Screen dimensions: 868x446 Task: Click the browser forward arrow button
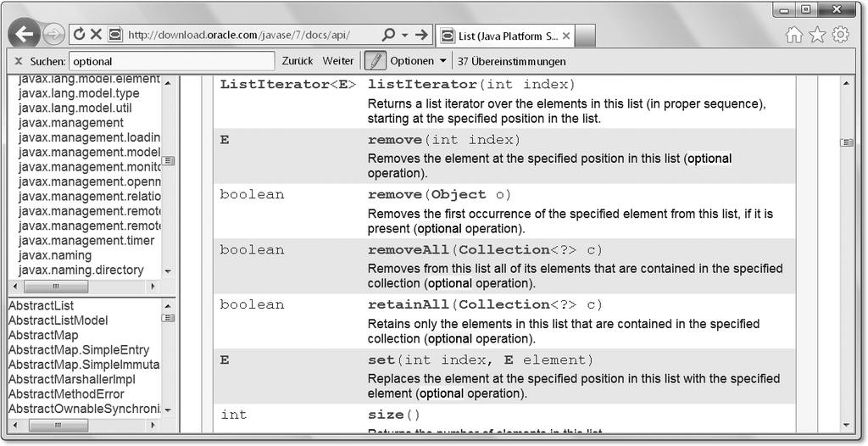[53, 35]
